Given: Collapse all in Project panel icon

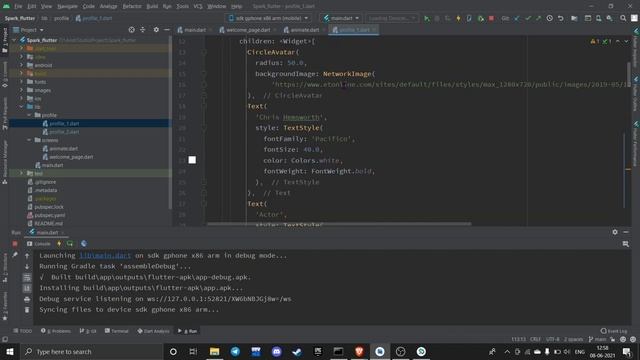Looking at the screenshot, I should (142, 30).
